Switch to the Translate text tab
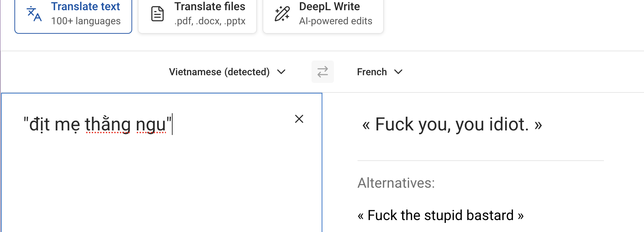Image resolution: width=644 pixels, height=232 pixels. tap(85, 7)
